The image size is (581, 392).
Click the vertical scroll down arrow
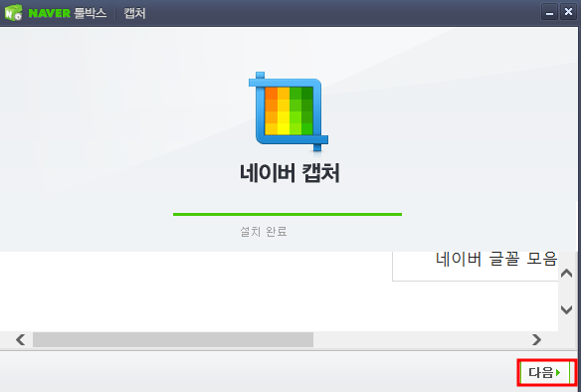(566, 309)
